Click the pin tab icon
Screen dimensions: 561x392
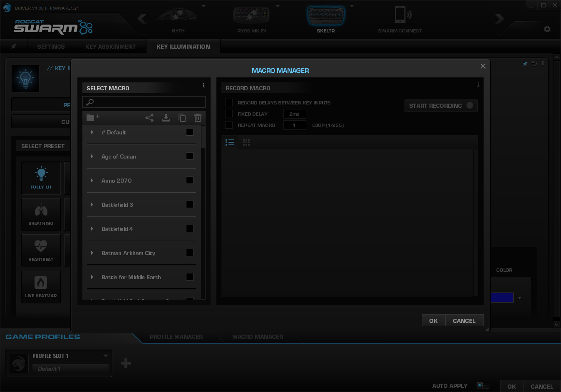point(14,46)
